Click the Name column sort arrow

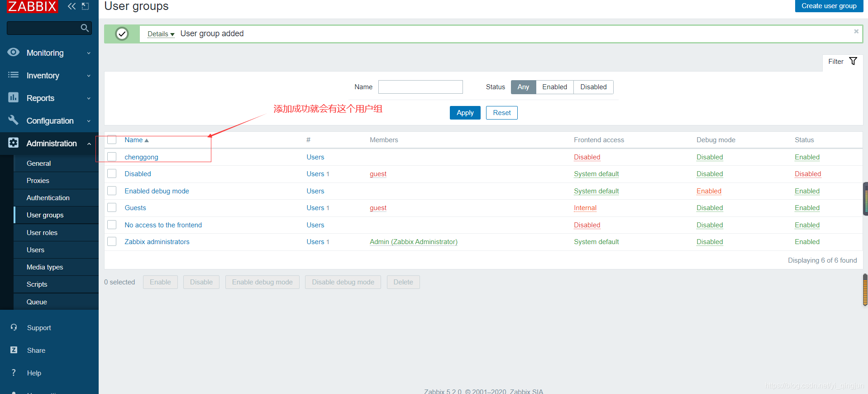pos(147,140)
